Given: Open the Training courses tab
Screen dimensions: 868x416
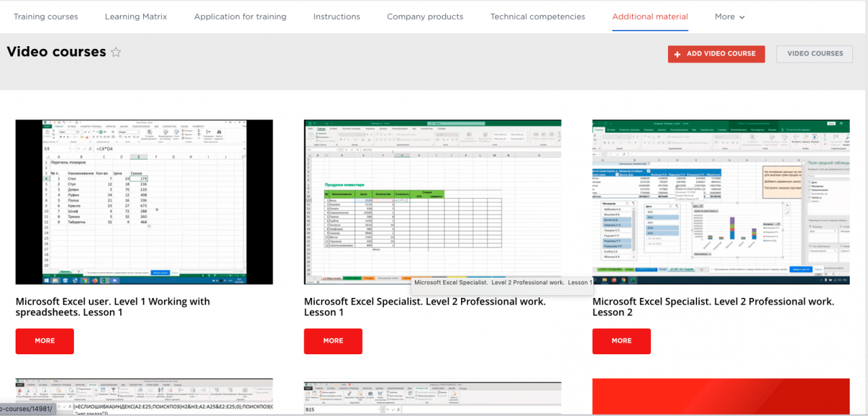Looking at the screenshot, I should (x=45, y=16).
